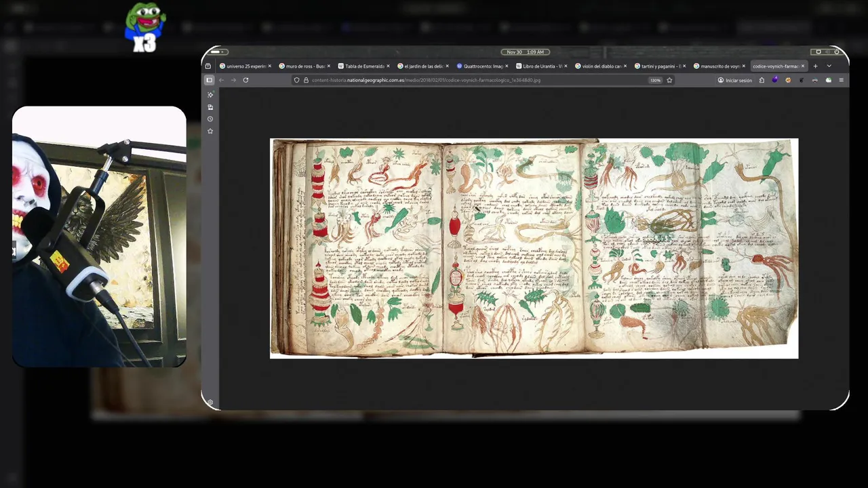Switch to universo 25 experimento tab
868x488 pixels.
click(245, 66)
